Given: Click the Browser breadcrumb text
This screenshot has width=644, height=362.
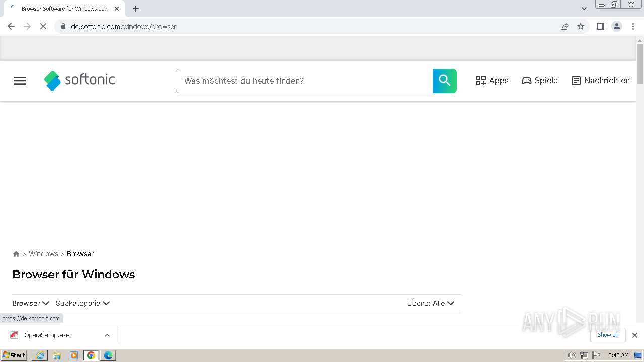Looking at the screenshot, I should click(80, 254).
